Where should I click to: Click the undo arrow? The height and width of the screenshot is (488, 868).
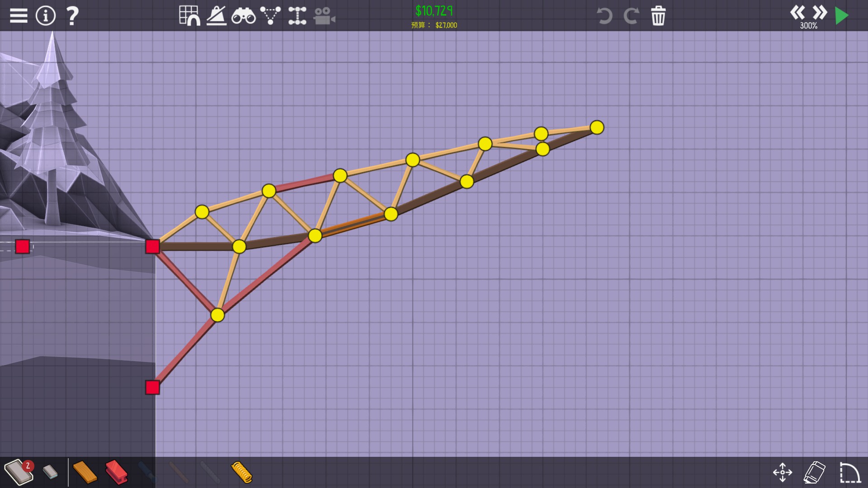[x=604, y=16]
